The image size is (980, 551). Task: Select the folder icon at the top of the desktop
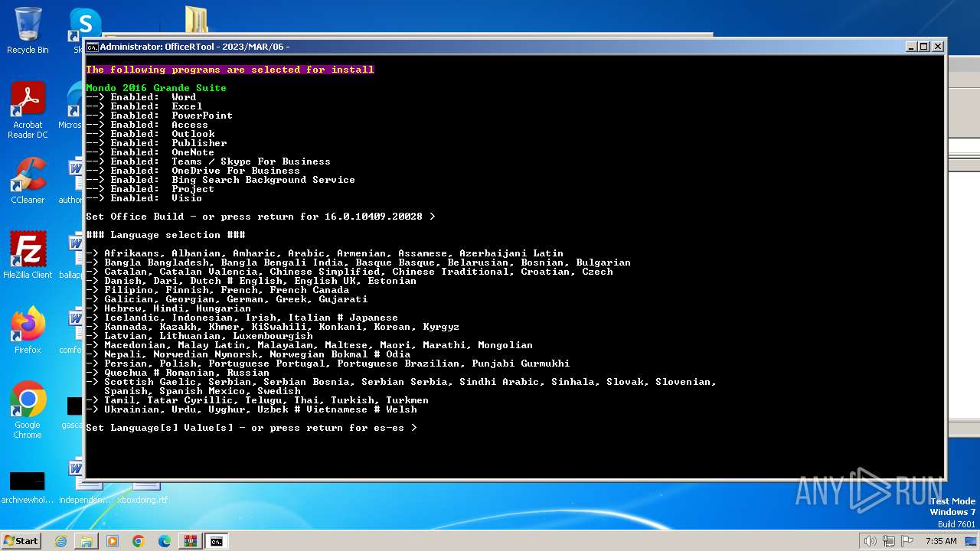(x=196, y=19)
